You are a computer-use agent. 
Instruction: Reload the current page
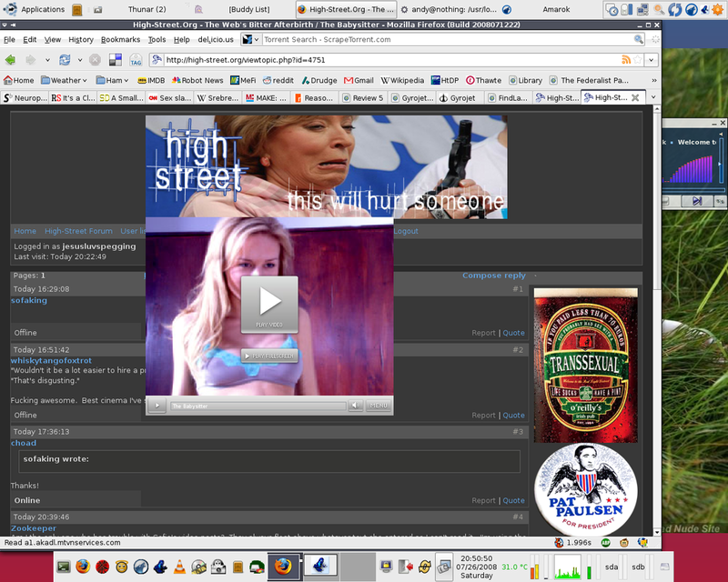pos(65,60)
